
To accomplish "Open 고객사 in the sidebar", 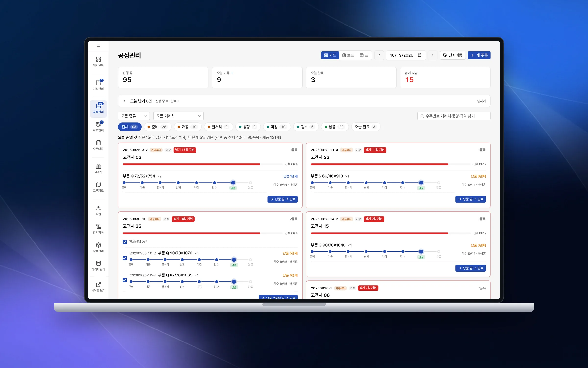I will click(x=98, y=169).
